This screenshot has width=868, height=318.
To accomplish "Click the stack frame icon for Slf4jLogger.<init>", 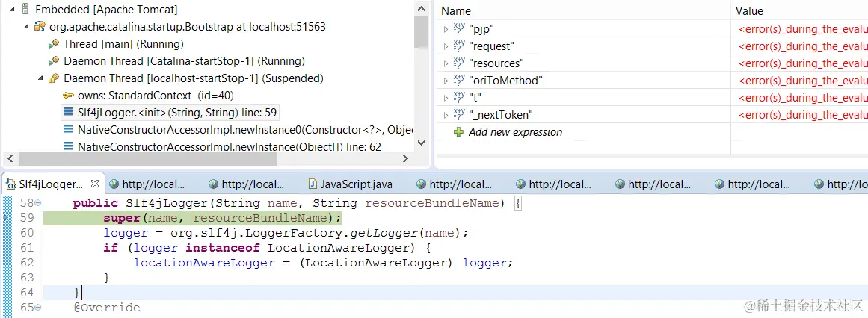I will pos(68,112).
